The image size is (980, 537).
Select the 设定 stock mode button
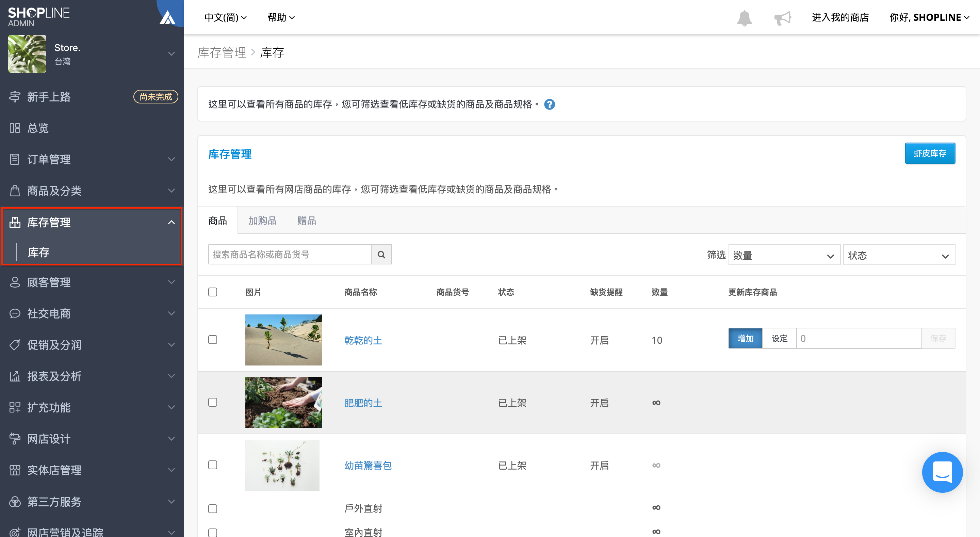click(779, 338)
